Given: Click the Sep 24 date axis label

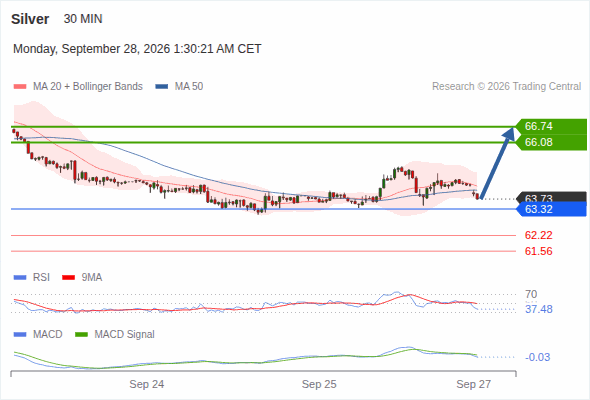Looking at the screenshot, I should coord(147,384).
